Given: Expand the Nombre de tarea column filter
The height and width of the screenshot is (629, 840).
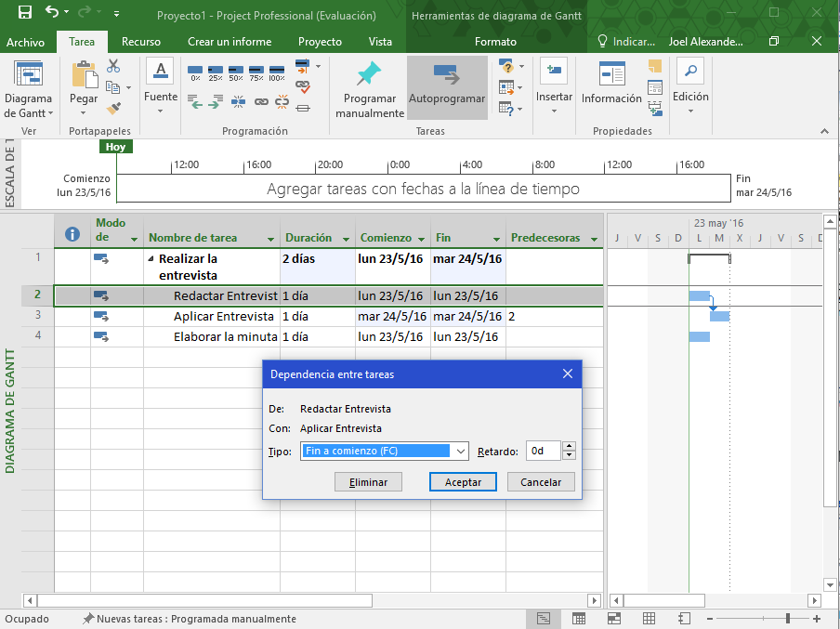Looking at the screenshot, I should 270,239.
